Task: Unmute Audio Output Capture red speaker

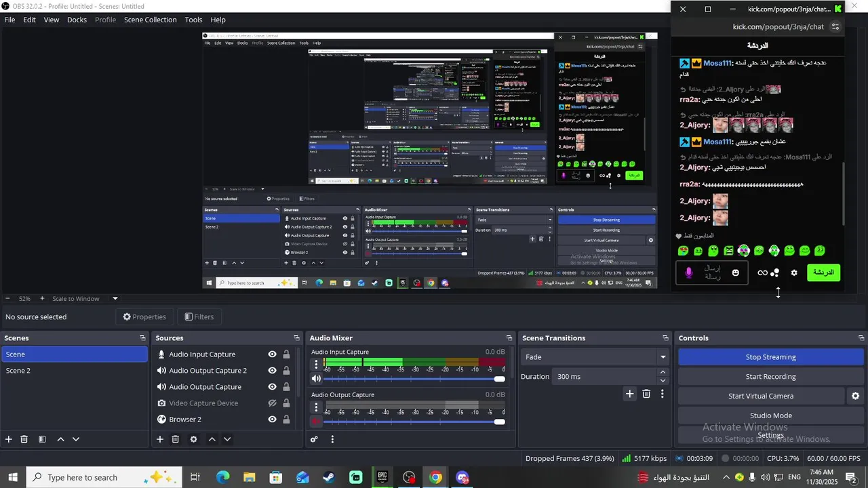Action: [316, 422]
